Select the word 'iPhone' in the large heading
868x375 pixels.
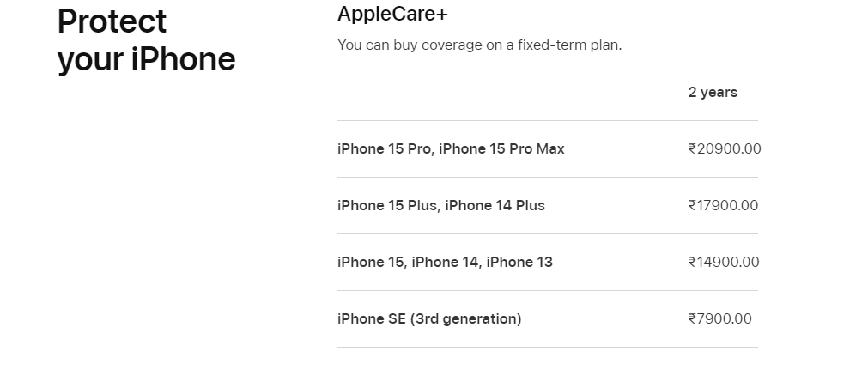pyautogui.click(x=183, y=59)
